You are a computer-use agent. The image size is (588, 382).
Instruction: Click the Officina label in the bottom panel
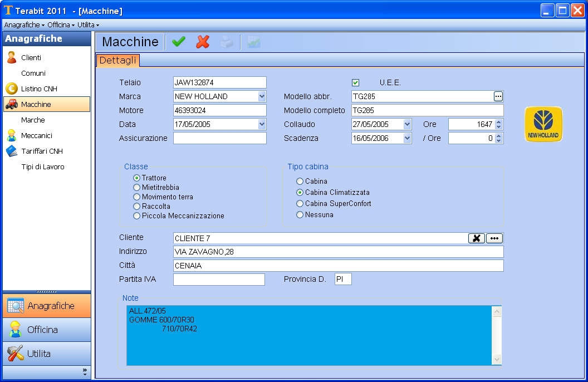point(42,330)
